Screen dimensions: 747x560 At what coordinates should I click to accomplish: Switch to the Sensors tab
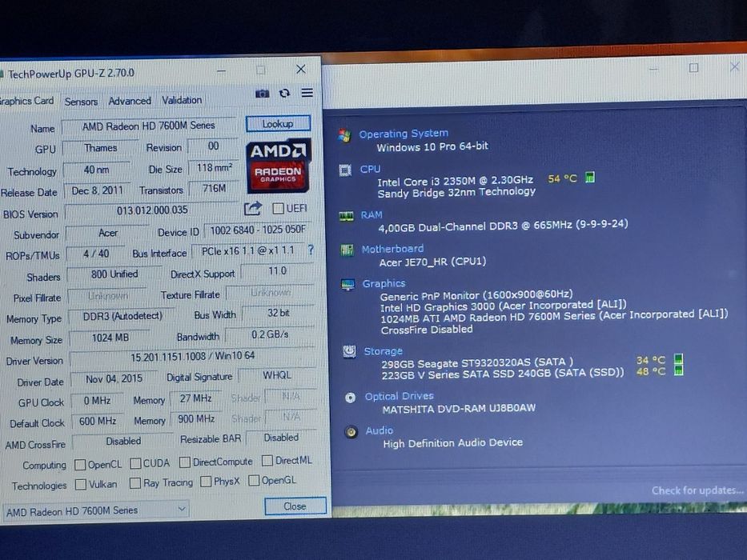point(81,102)
